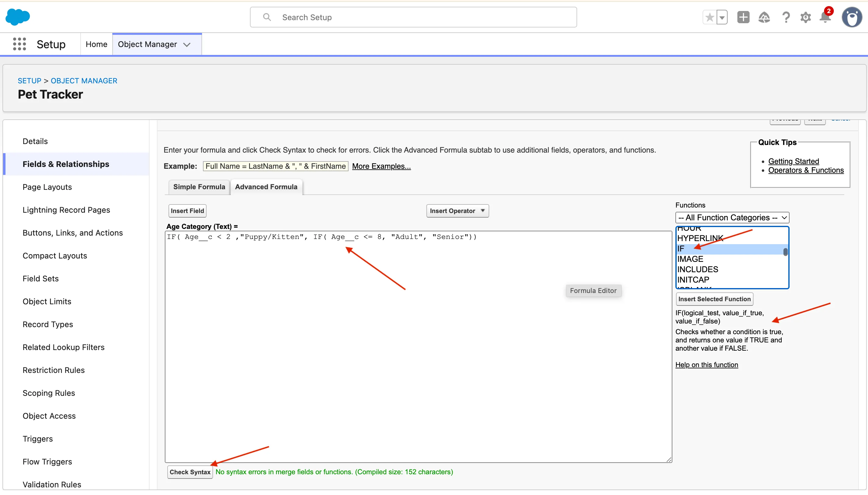This screenshot has height=495, width=868.
Task: Click the Check Syntax button
Action: coord(190,472)
